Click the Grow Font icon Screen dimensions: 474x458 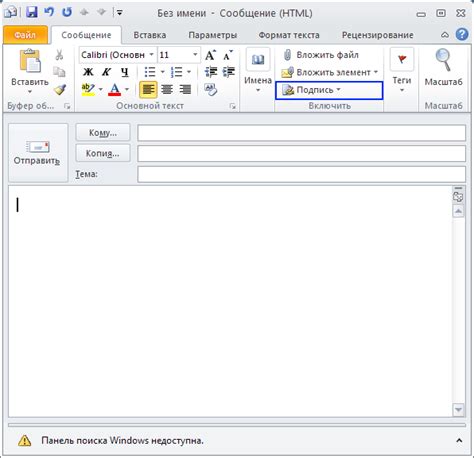click(x=211, y=55)
